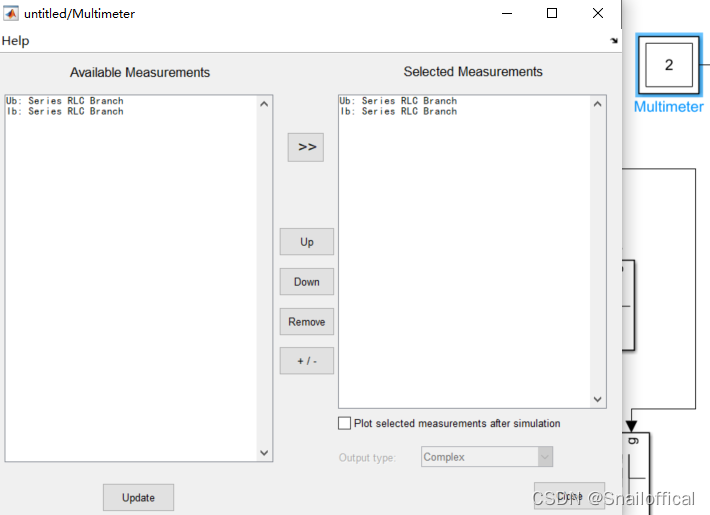Open the Output type Complex dropdown
The height and width of the screenshot is (515, 710).
point(487,457)
